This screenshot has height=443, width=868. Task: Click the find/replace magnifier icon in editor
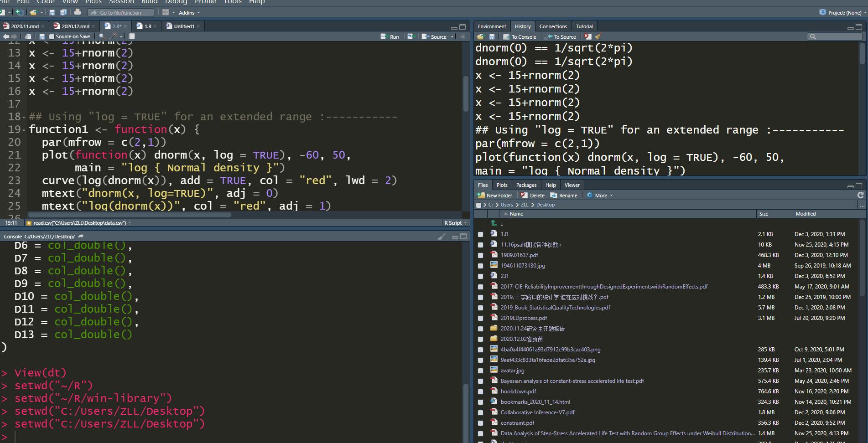[102, 36]
